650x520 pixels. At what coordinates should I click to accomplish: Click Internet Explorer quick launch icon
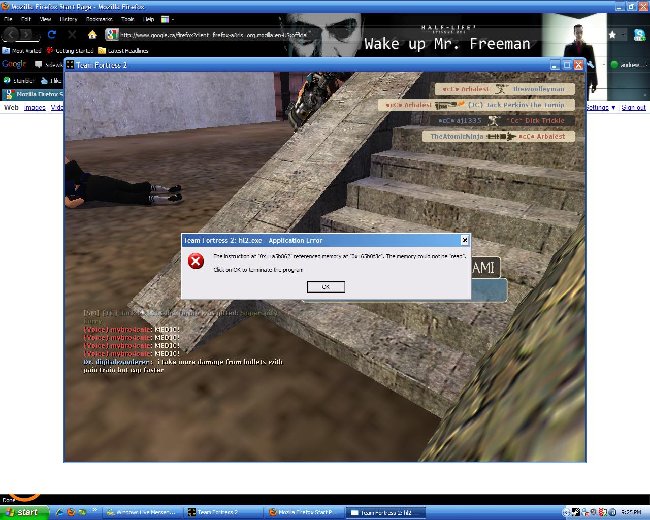click(59, 512)
